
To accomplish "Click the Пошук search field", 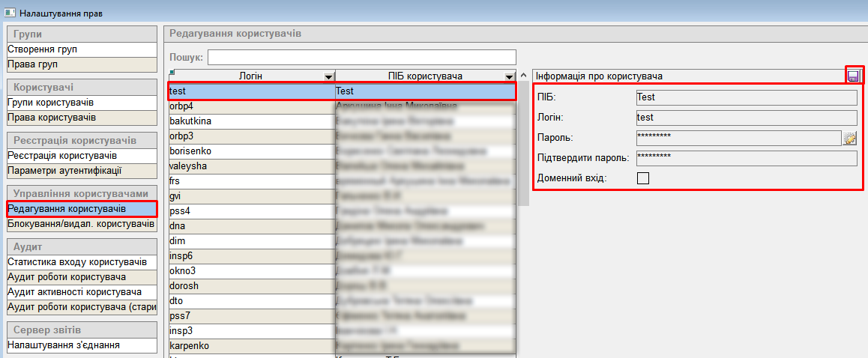I will (x=362, y=58).
